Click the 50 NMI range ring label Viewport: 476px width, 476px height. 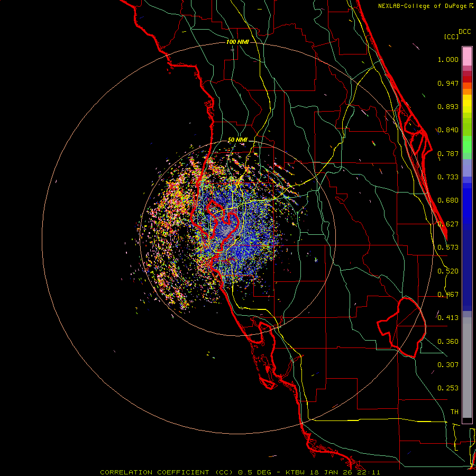[237, 140]
